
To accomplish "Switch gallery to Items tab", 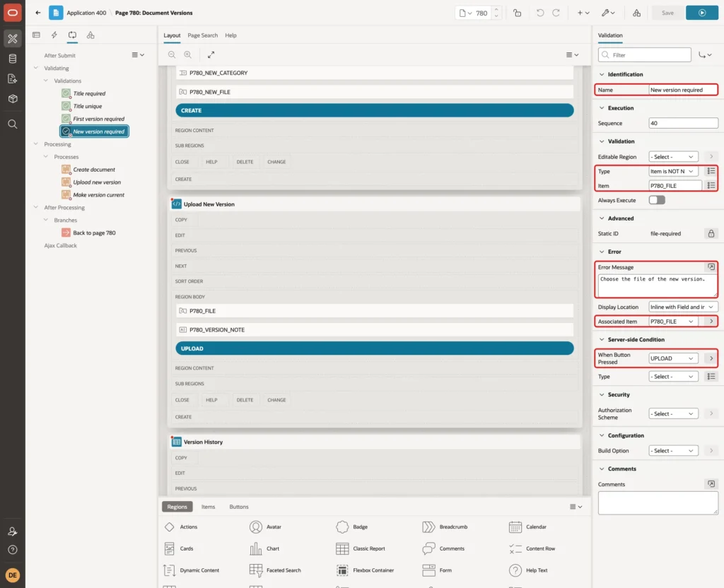I will click(x=209, y=507).
